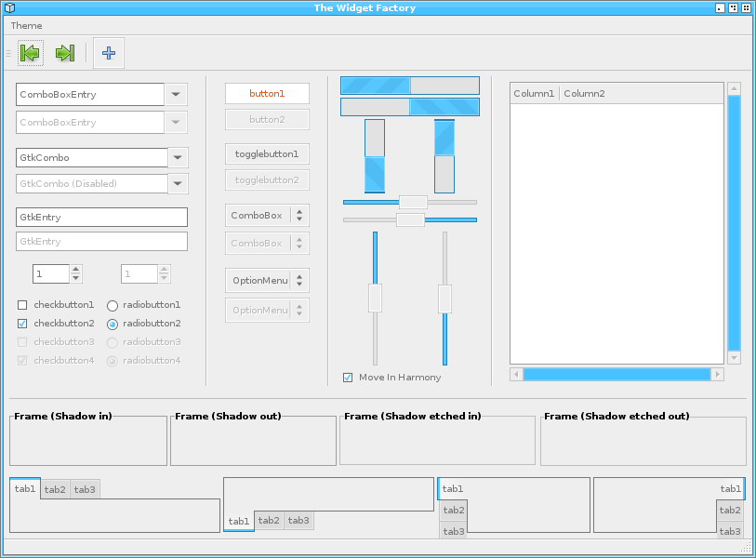Click the horizontal scrollbar left arrow
Image resolution: width=756 pixels, height=558 pixels.
(x=516, y=374)
